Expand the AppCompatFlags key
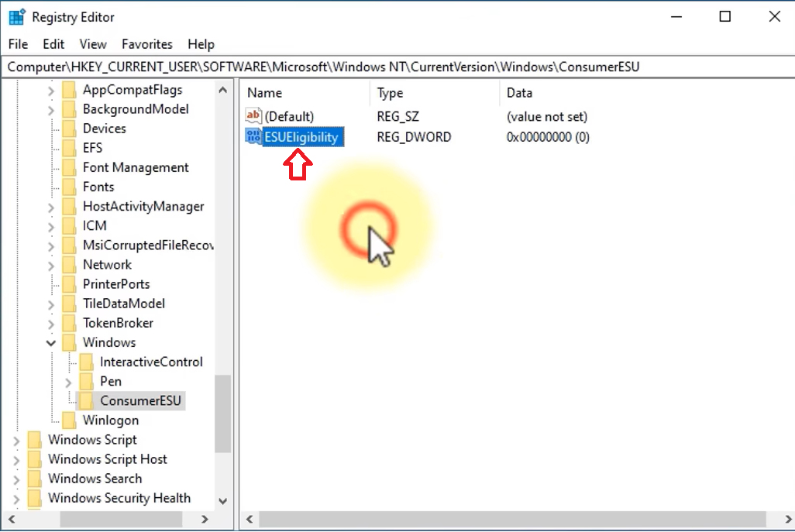The height and width of the screenshot is (532, 795). point(51,90)
